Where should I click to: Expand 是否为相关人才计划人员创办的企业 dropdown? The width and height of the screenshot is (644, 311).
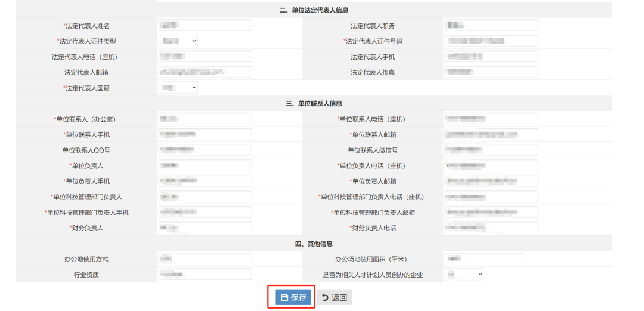465,274
